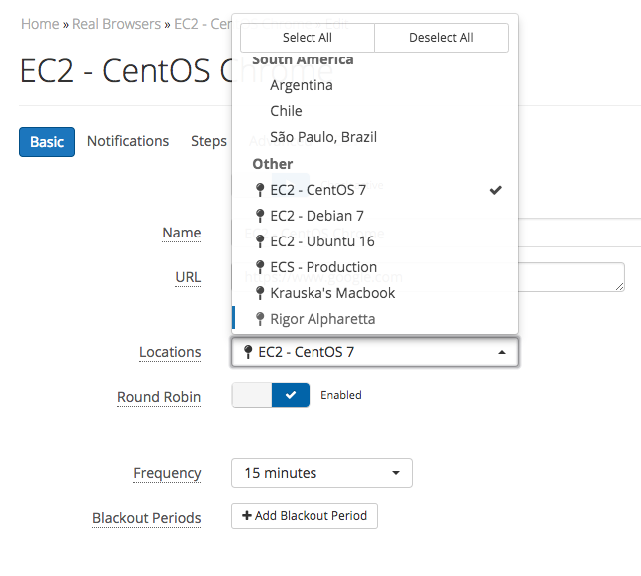Click the Deselect All button

[442, 38]
